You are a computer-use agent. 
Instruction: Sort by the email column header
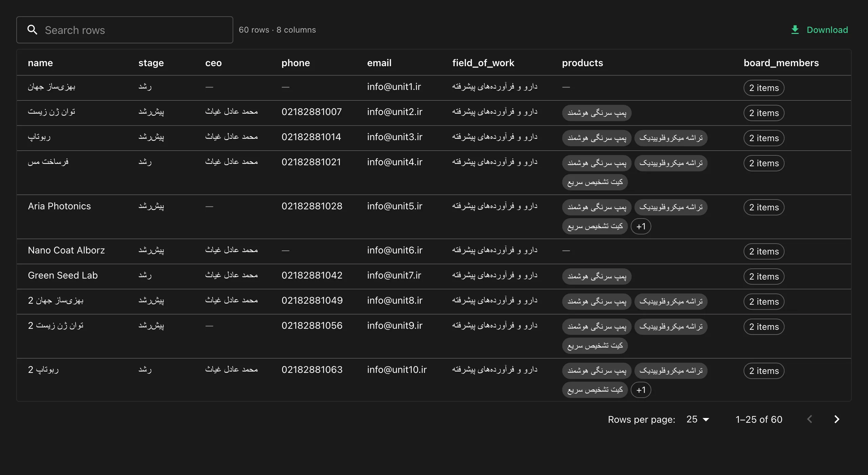(x=379, y=63)
